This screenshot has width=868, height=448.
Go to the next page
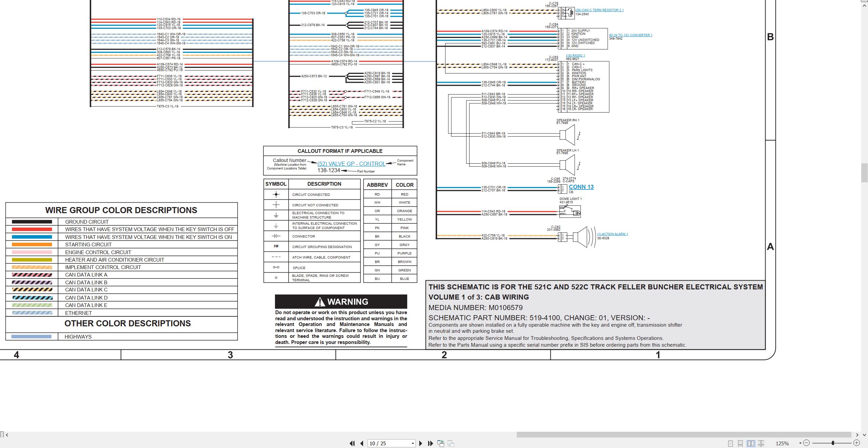(421, 443)
